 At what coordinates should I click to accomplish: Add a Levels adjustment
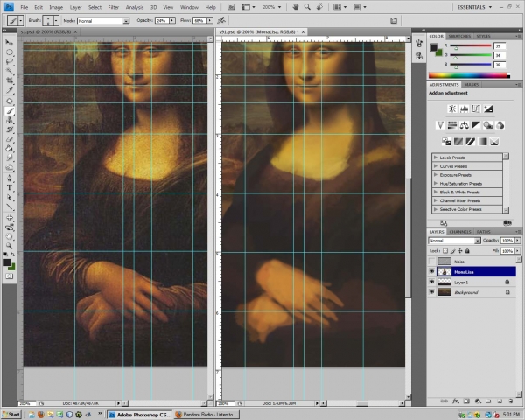click(x=464, y=108)
